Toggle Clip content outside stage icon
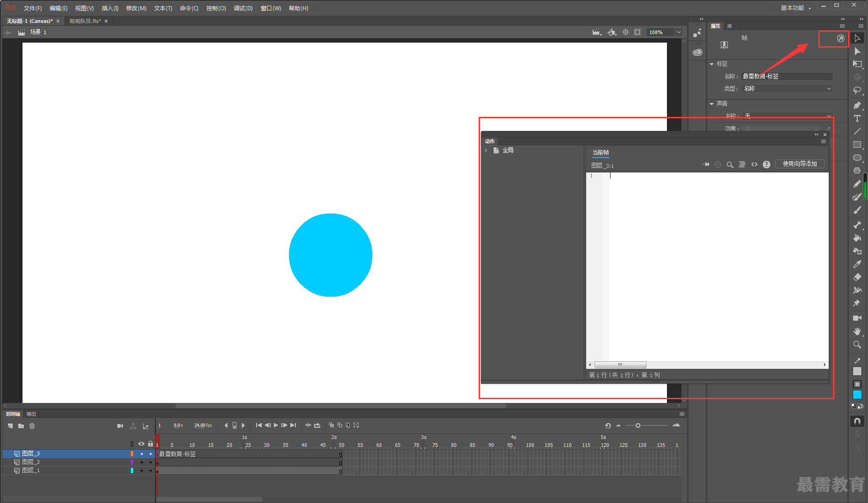 click(x=638, y=32)
